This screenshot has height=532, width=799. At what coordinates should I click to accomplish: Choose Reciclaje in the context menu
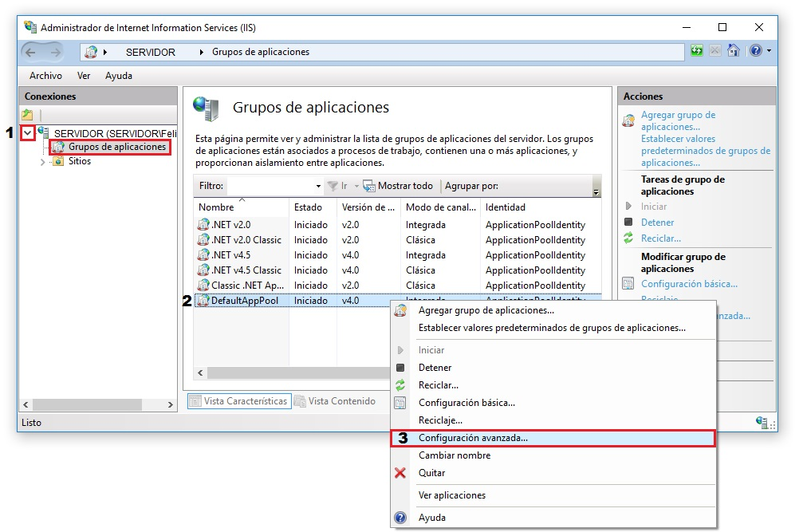click(553, 420)
